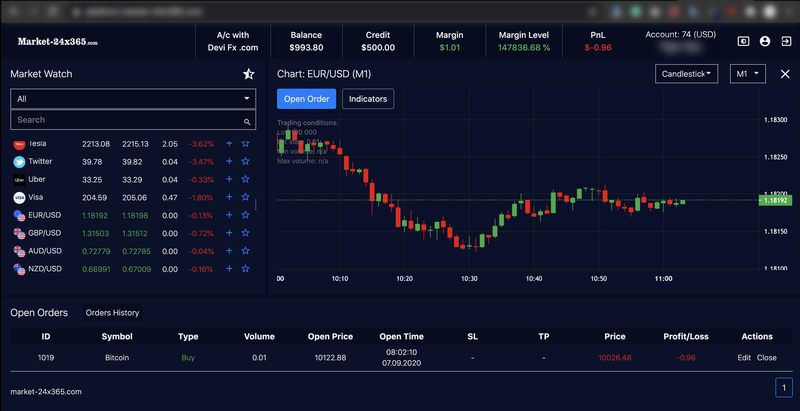Viewport: 800px width, 411px height.
Task: Open the M1 timeframe dropdown
Action: click(x=748, y=74)
